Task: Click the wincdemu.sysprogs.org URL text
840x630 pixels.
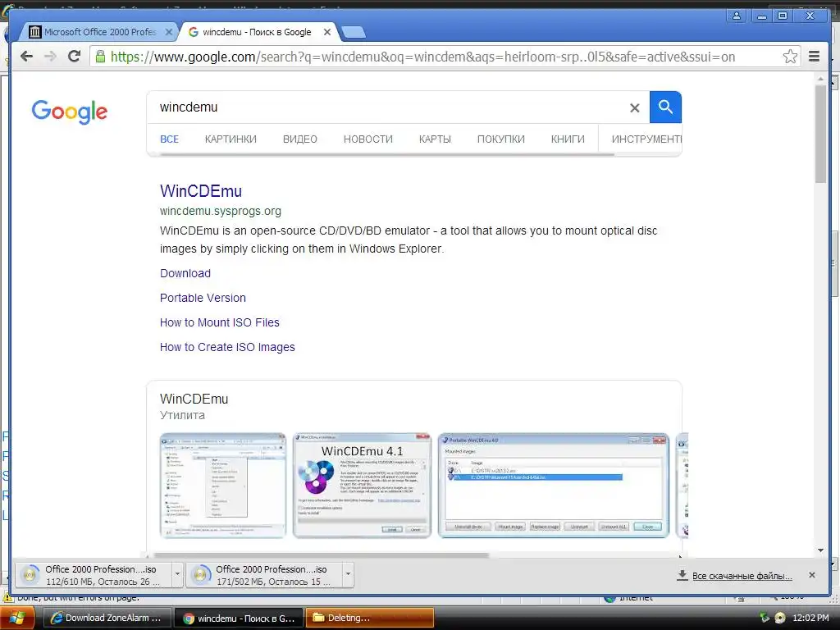Action: tap(220, 211)
